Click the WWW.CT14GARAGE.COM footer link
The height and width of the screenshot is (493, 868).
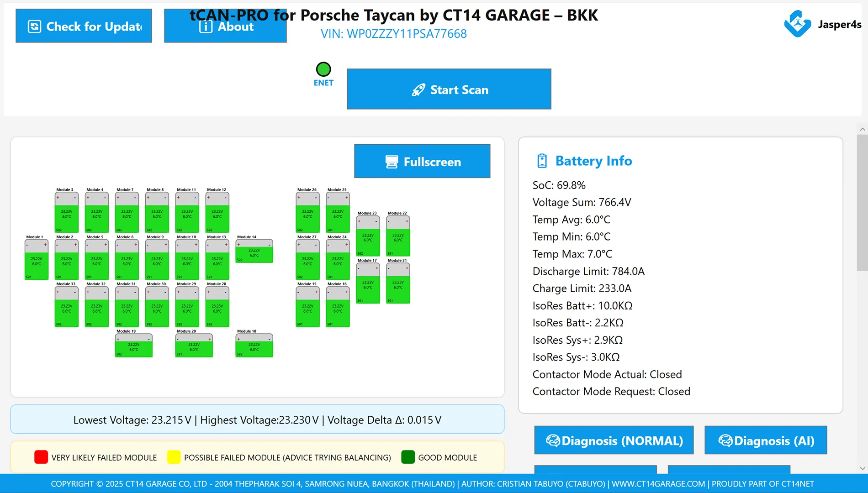tap(658, 484)
